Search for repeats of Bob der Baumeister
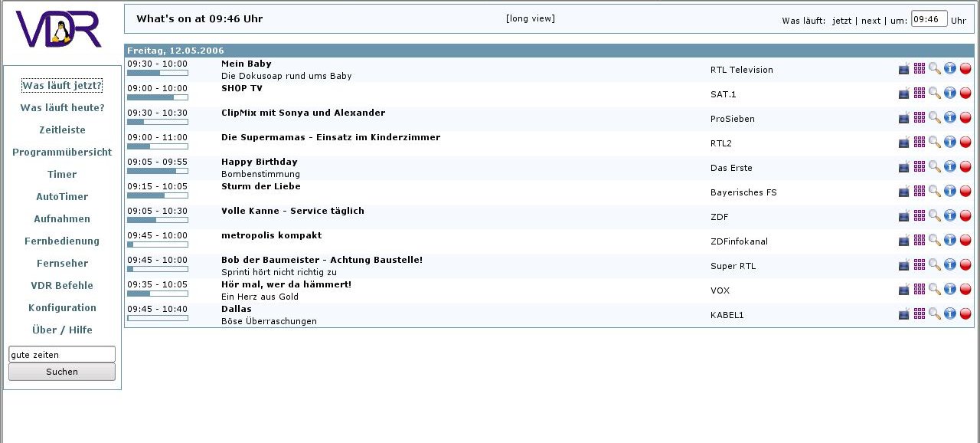 (x=935, y=265)
